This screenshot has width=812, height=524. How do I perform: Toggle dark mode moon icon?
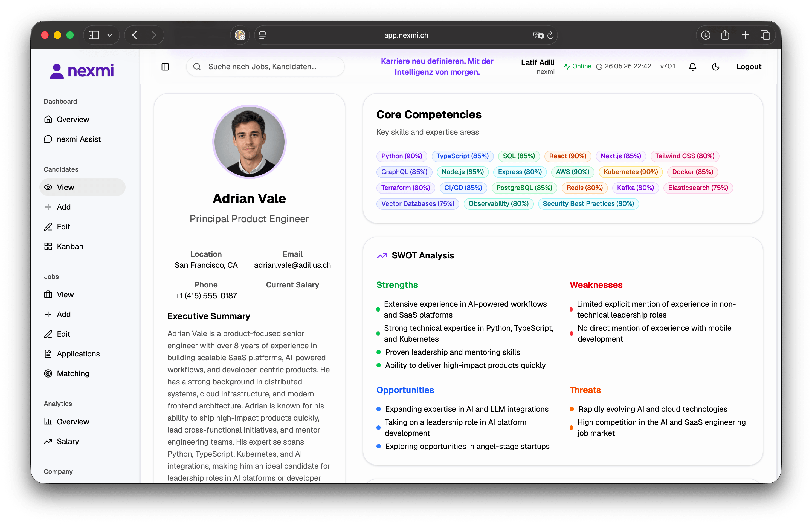point(715,67)
